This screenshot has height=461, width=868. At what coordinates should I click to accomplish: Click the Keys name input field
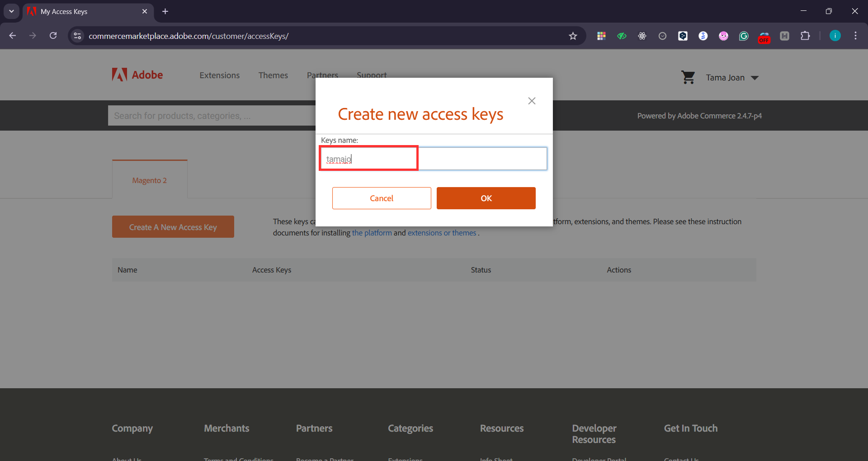434,159
